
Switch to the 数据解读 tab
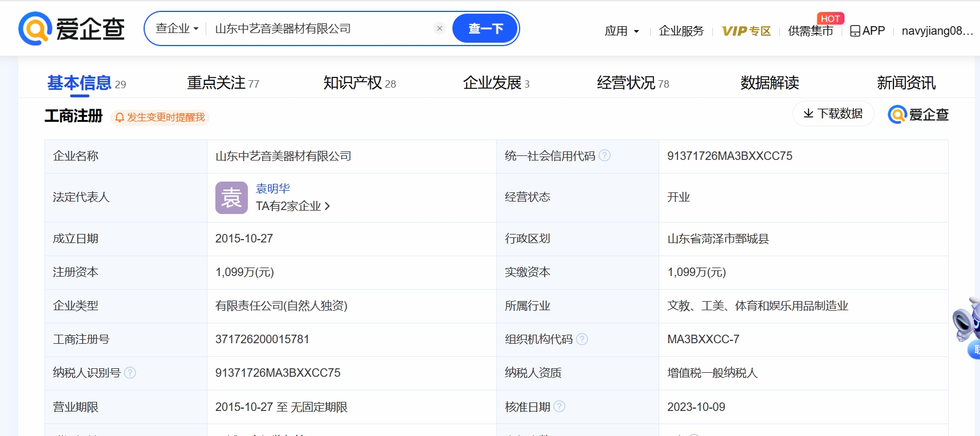click(x=770, y=83)
